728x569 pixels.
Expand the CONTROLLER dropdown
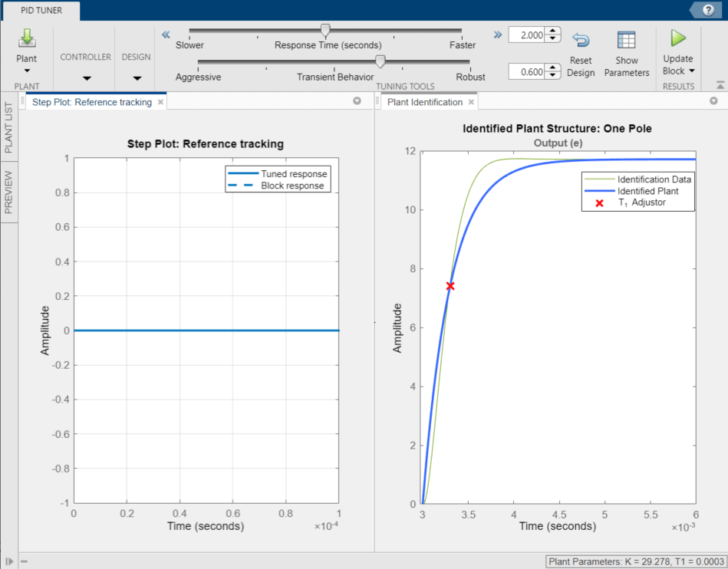(x=86, y=77)
